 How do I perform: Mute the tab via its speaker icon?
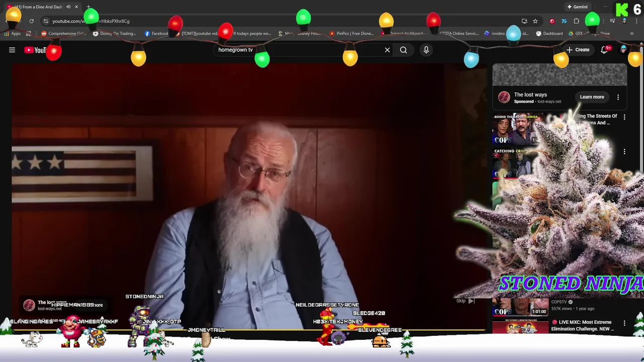(68, 7)
